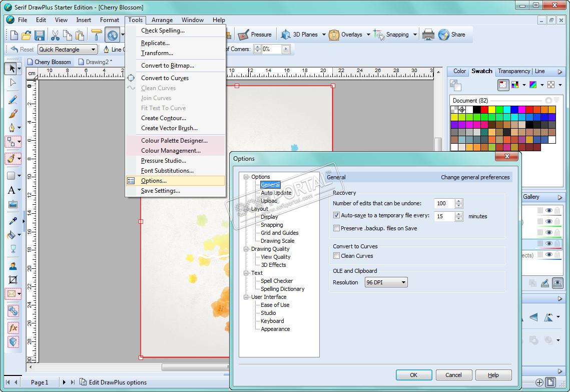Toggle visibility eye of the highlighted layer

pos(548,243)
